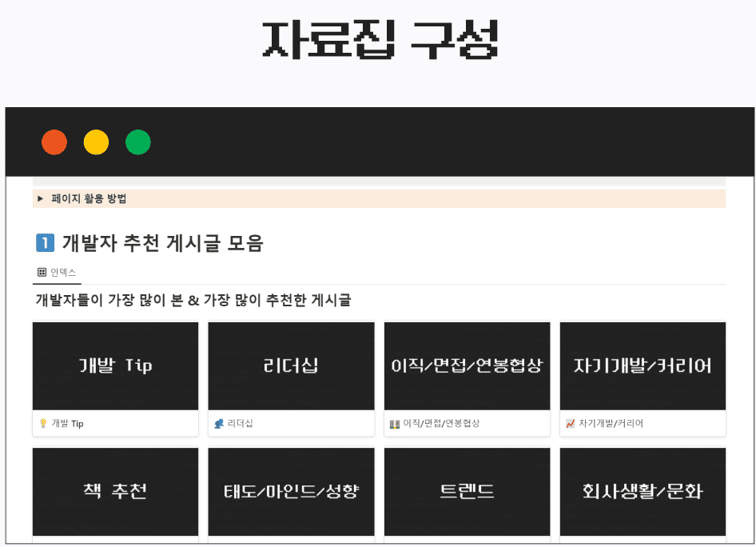Open the 트렌드 card
The image size is (756, 547).
467,491
